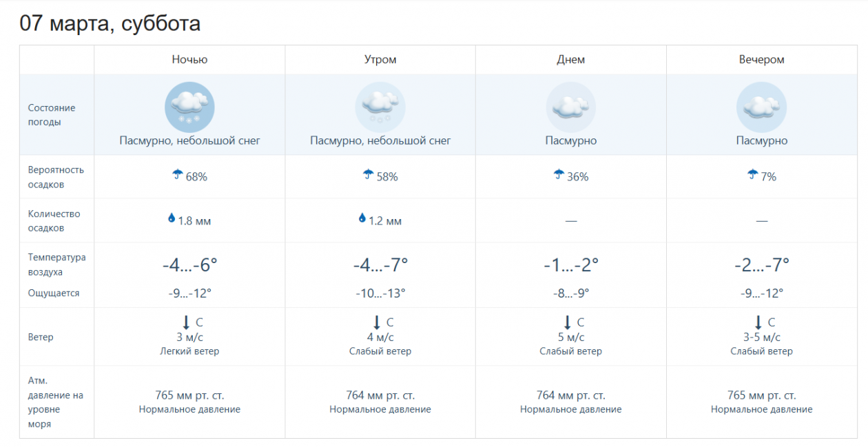868x447 pixels.
Task: Select the Вечером column header
Action: pos(761,60)
